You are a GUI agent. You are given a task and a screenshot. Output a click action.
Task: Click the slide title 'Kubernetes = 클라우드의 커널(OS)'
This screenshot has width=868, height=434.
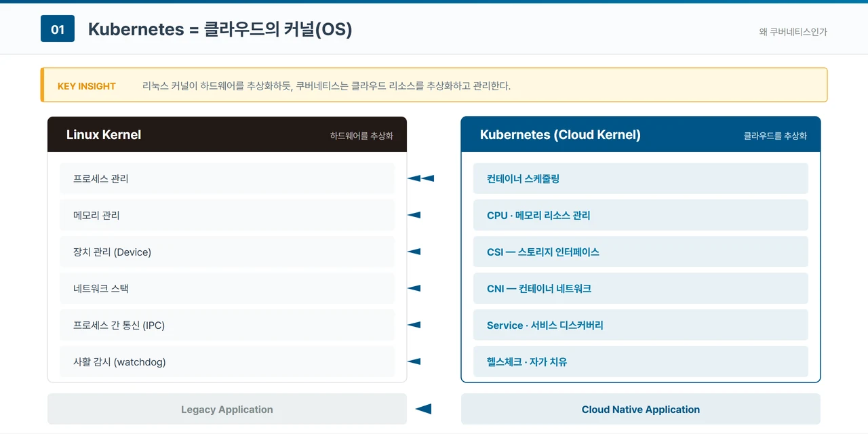pos(220,29)
